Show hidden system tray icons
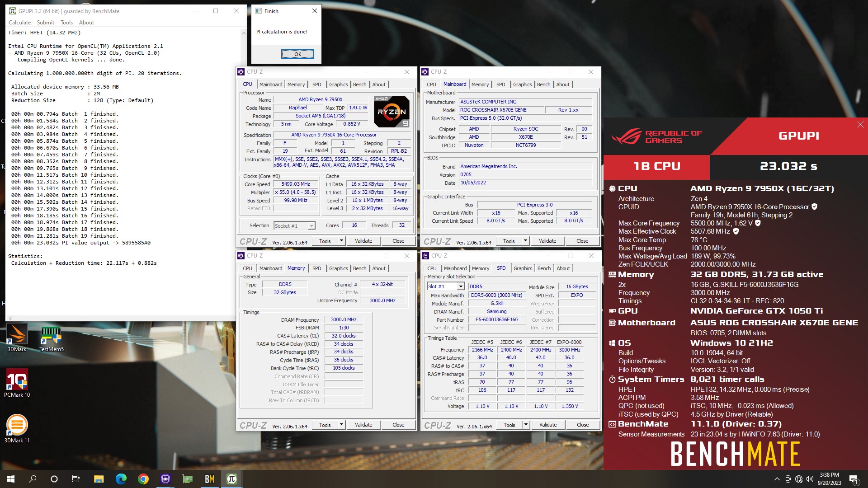Image resolution: width=868 pixels, height=488 pixels. point(777,479)
